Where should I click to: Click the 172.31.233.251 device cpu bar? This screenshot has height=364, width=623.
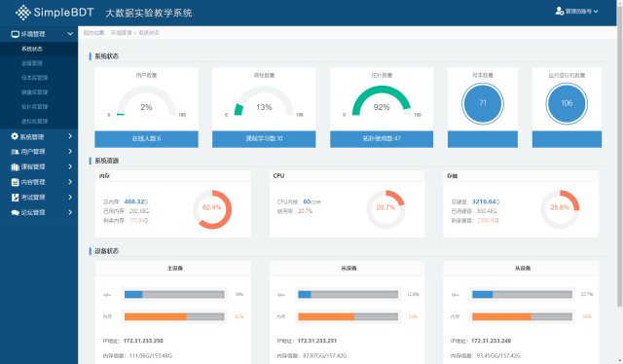click(348, 295)
